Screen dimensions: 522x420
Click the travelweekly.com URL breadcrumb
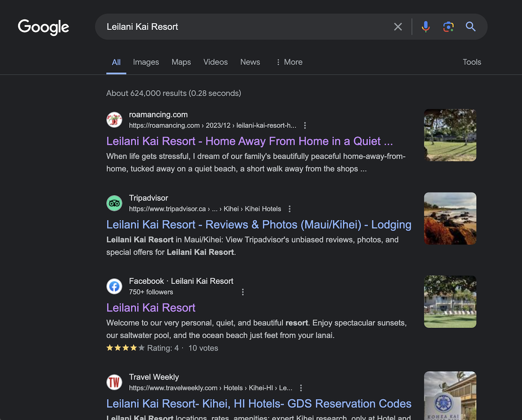(211, 388)
